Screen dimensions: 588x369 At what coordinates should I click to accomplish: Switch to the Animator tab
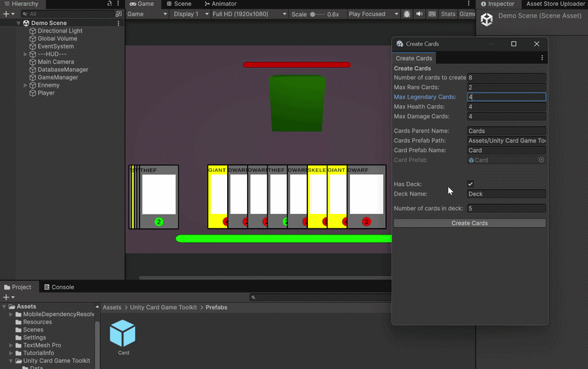pyautogui.click(x=220, y=4)
